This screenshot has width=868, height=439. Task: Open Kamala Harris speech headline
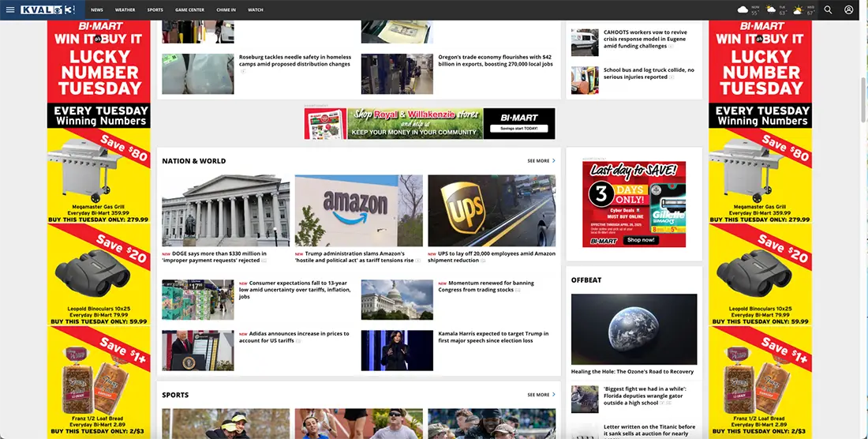pyautogui.click(x=493, y=337)
